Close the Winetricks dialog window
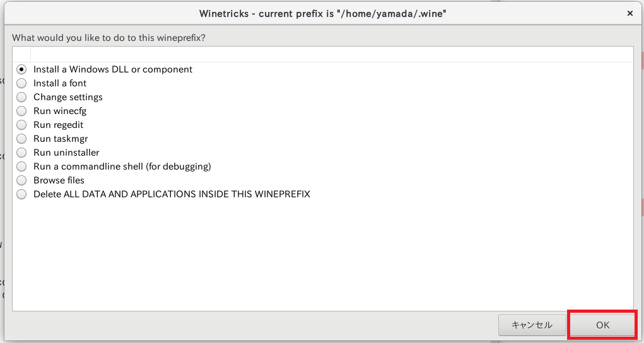This screenshot has width=644, height=343. (x=630, y=13)
